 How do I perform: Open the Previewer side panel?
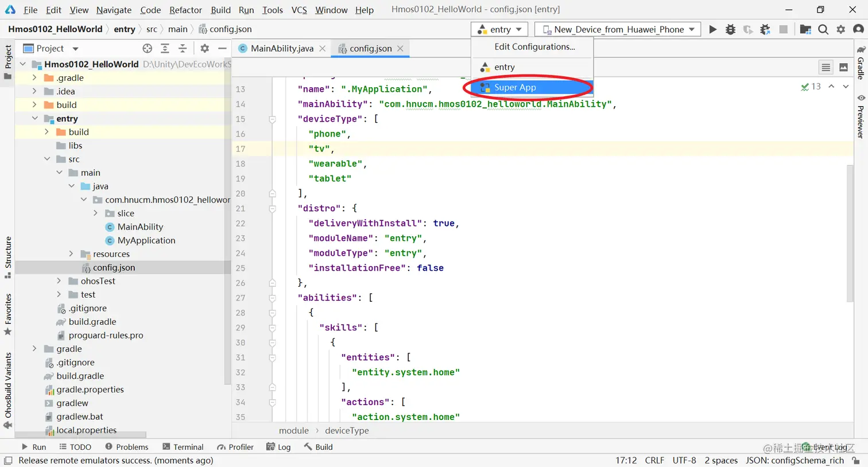tap(861, 116)
